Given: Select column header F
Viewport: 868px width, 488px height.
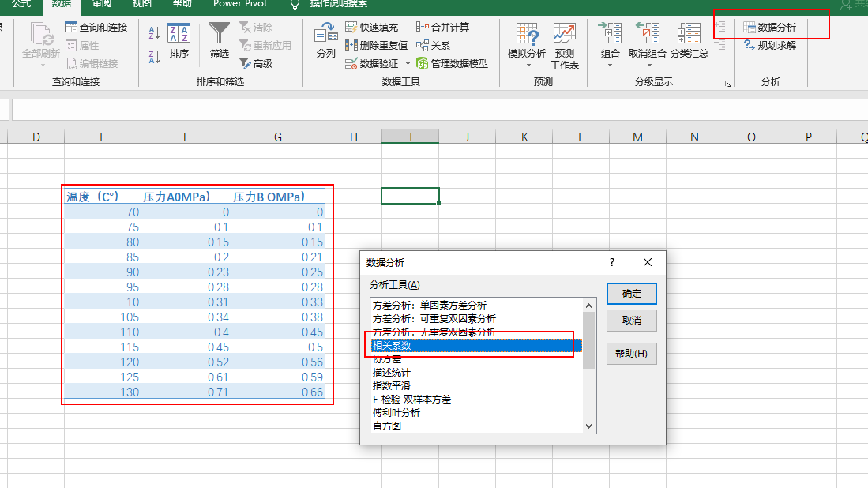Looking at the screenshot, I should [x=186, y=137].
